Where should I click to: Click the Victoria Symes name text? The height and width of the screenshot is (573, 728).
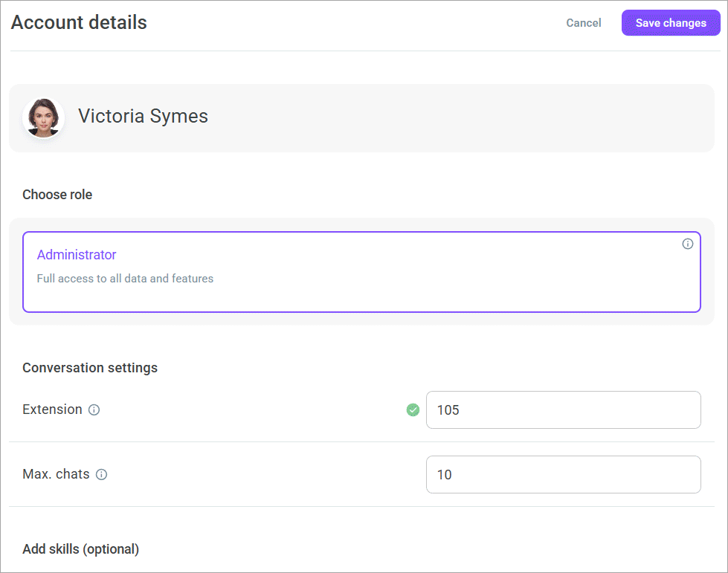(x=143, y=116)
